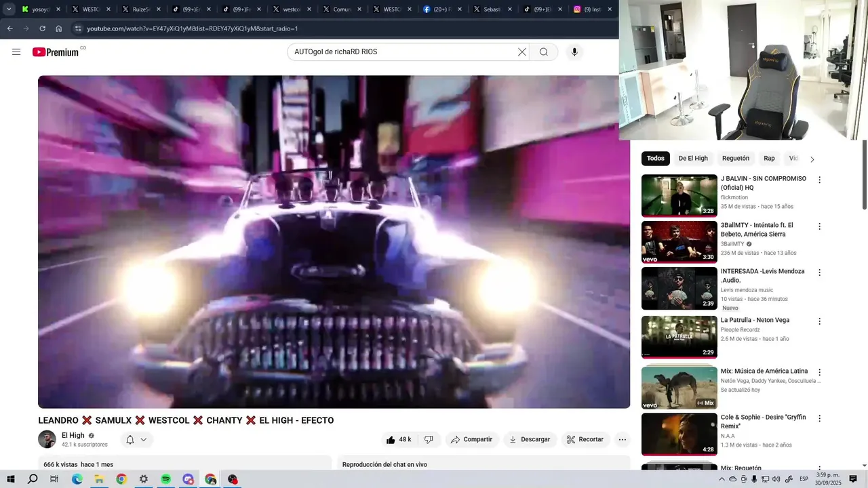Close the yosoyc Kick browser tab
Viewport: 868px width, 488px height.
(x=58, y=9)
